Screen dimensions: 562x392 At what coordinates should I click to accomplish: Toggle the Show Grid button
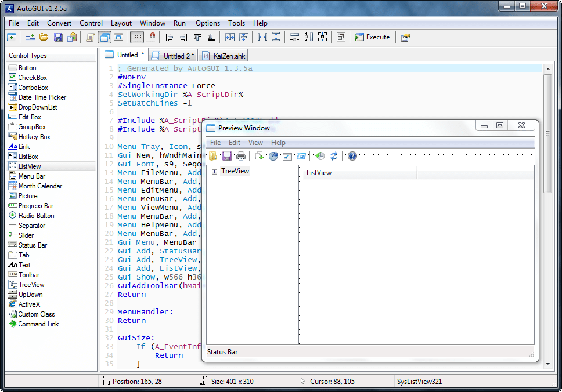[x=136, y=37]
